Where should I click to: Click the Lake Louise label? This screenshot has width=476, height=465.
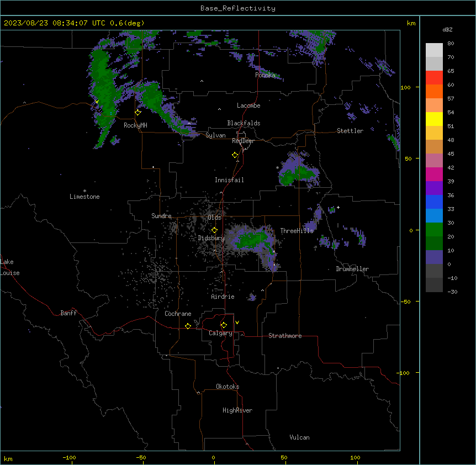click(10, 267)
